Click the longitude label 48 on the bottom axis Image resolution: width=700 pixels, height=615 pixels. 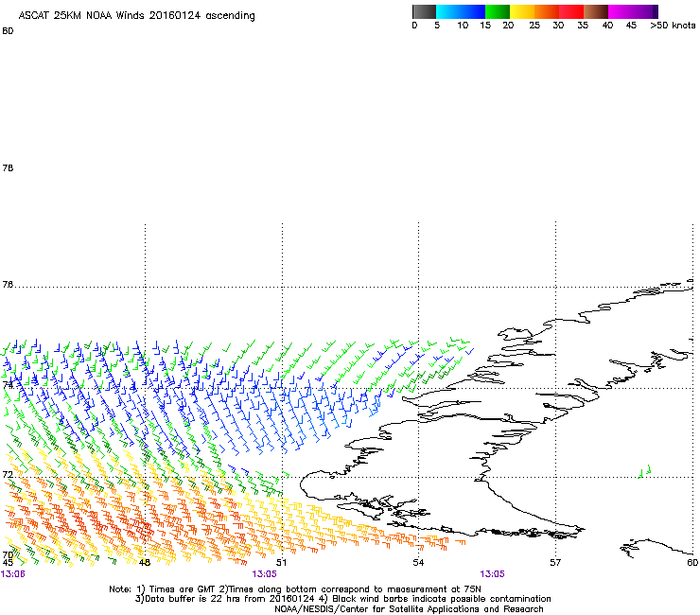[144, 562]
